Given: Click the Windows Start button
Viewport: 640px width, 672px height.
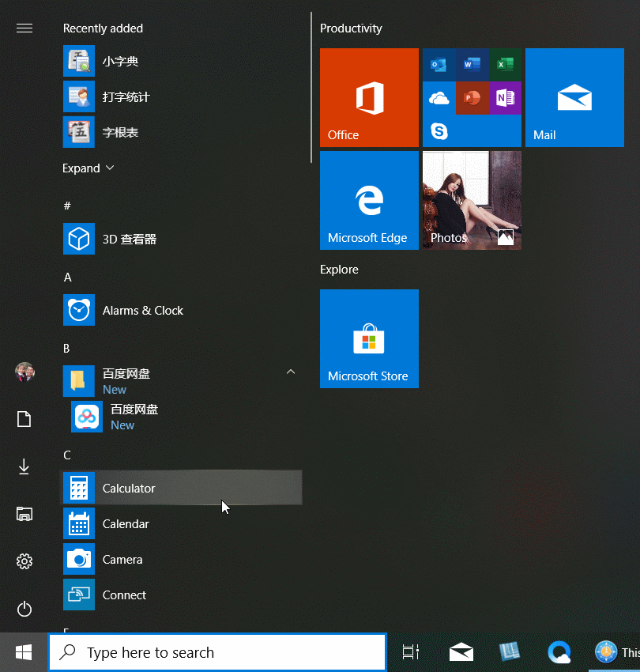Looking at the screenshot, I should 24,652.
